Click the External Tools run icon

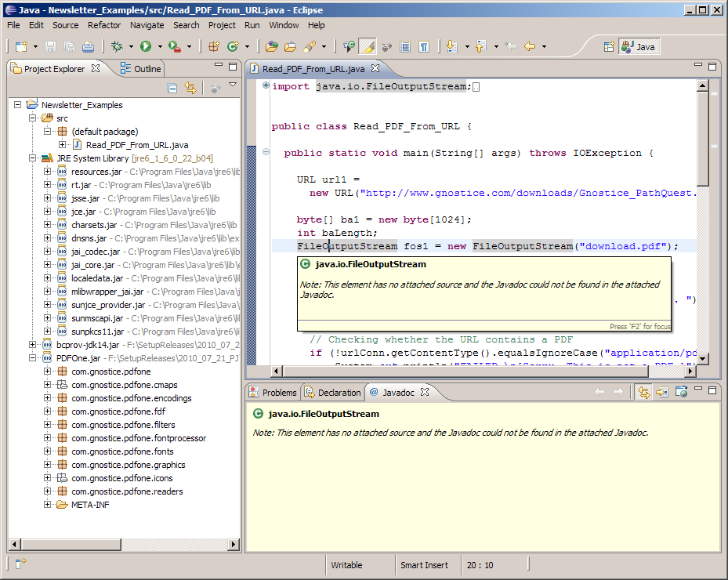pyautogui.click(x=175, y=46)
